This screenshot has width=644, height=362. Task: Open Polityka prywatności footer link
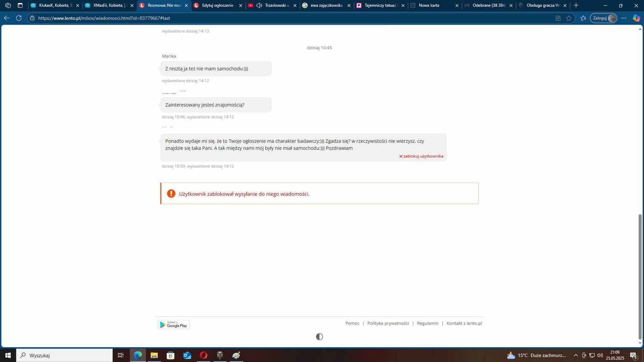coord(388,323)
